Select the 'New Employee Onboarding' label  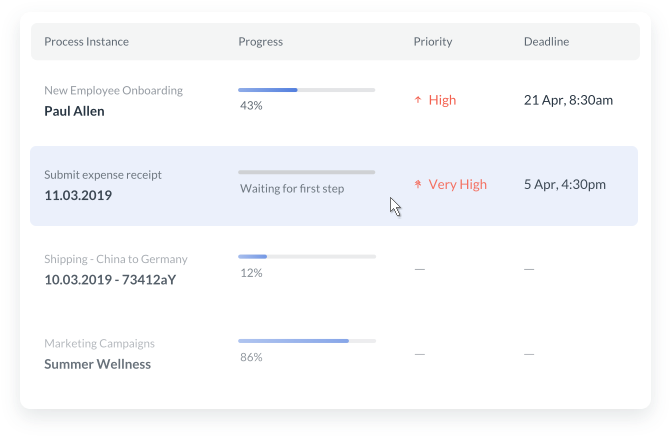113,91
